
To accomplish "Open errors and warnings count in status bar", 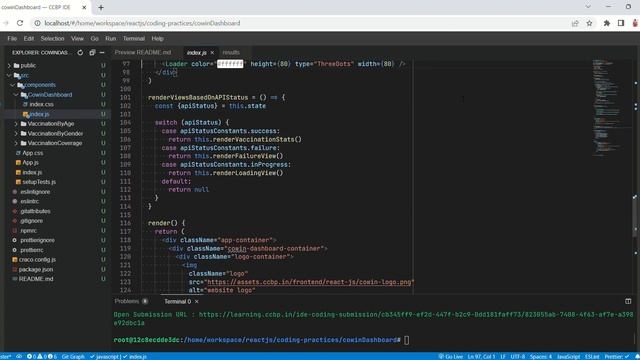I will coord(42,356).
